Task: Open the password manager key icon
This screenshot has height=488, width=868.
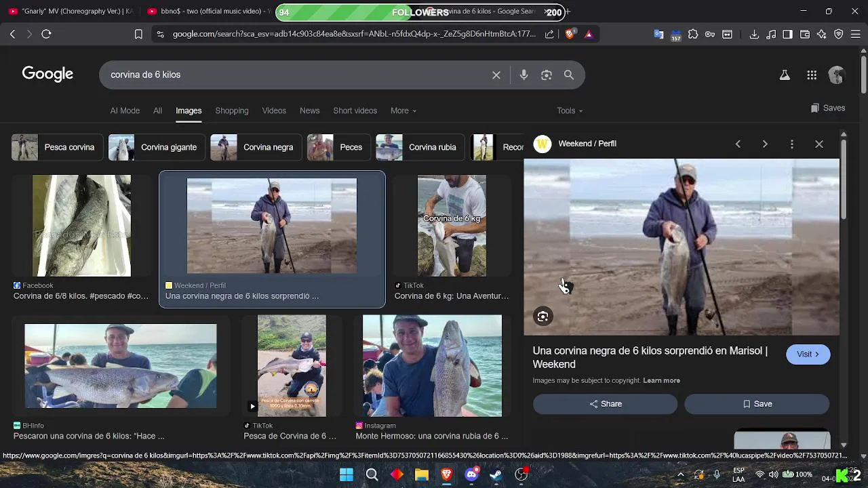Action: [x=710, y=34]
